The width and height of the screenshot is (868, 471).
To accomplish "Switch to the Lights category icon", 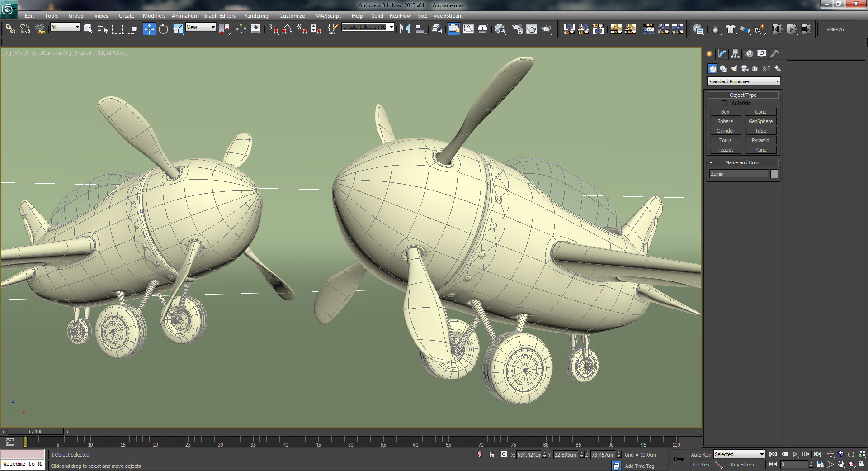I will click(734, 69).
